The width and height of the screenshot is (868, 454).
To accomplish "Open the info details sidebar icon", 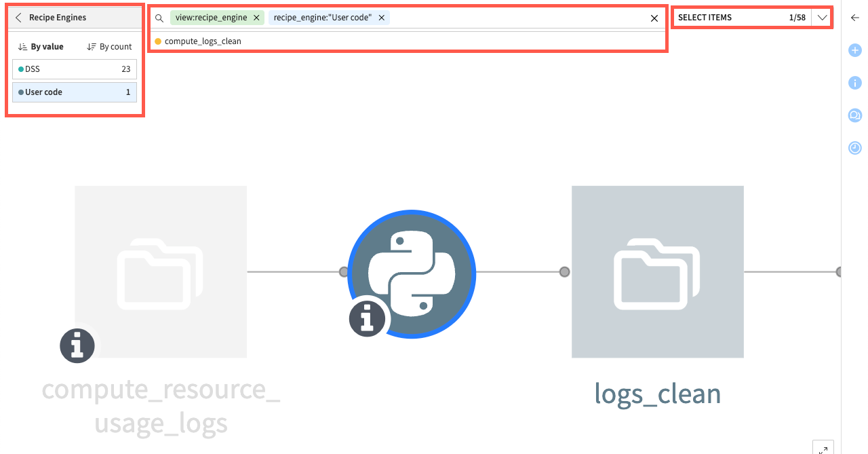I will (x=855, y=83).
